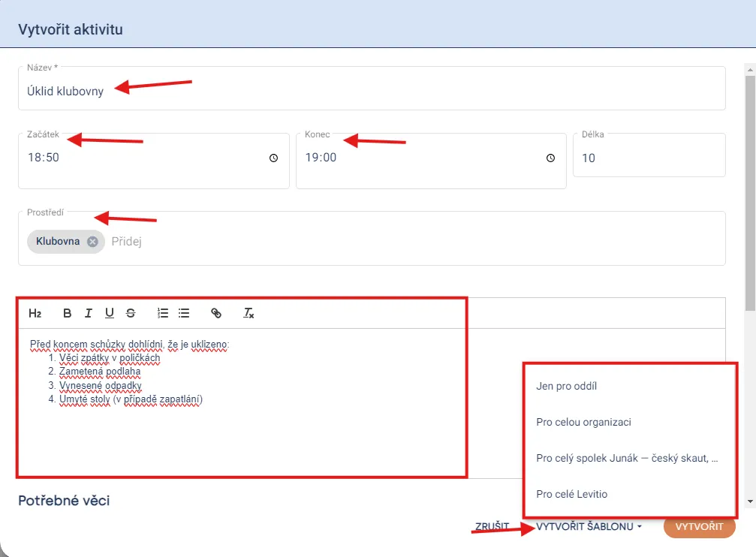The image size is (756, 557).
Task: Click the orange Vytvořit button
Action: pos(699,527)
